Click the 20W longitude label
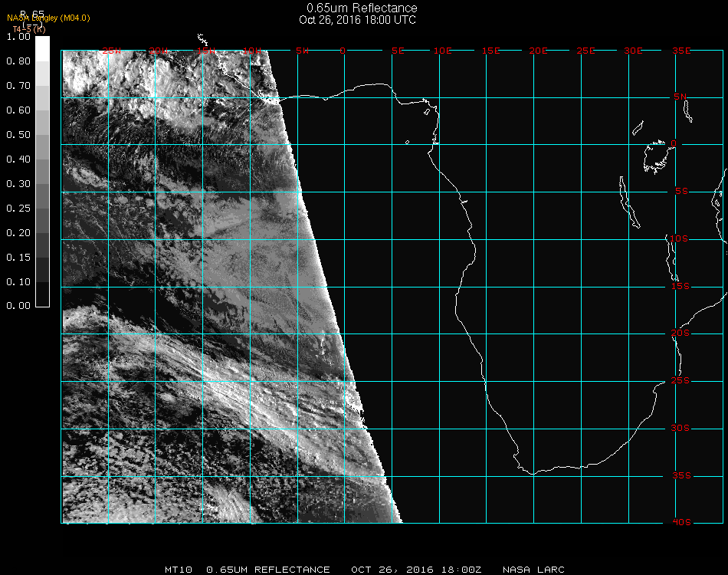This screenshot has height=575, width=728. coord(159,51)
